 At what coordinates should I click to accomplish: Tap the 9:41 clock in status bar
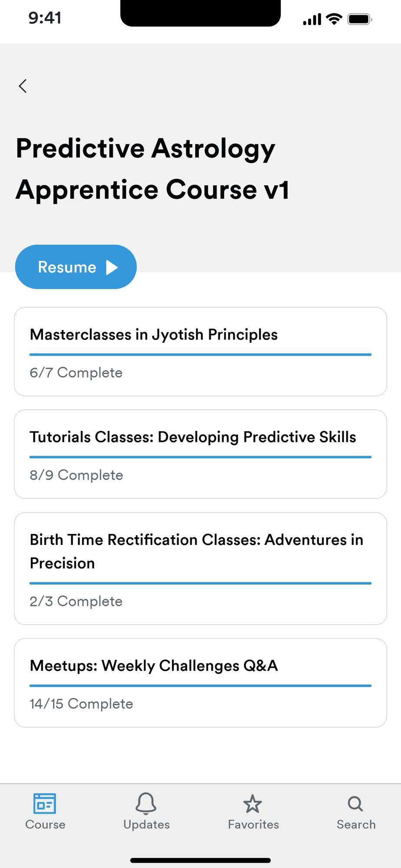tap(45, 18)
